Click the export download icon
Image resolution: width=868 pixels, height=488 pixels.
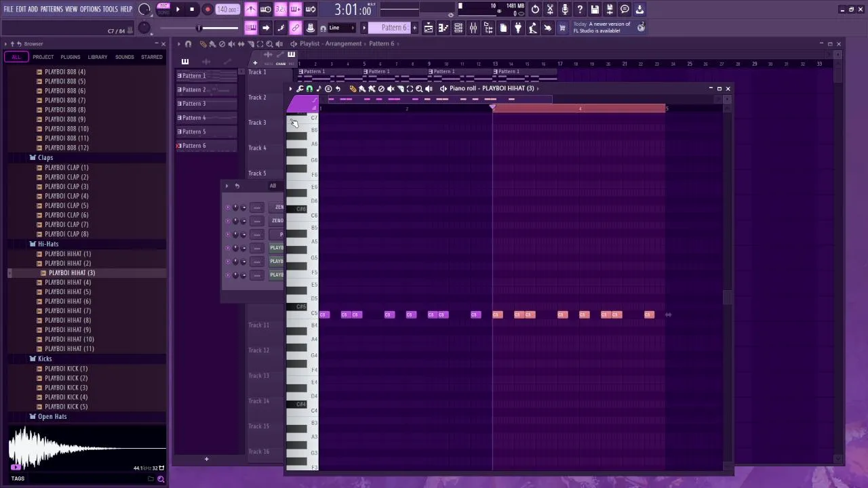639,9
